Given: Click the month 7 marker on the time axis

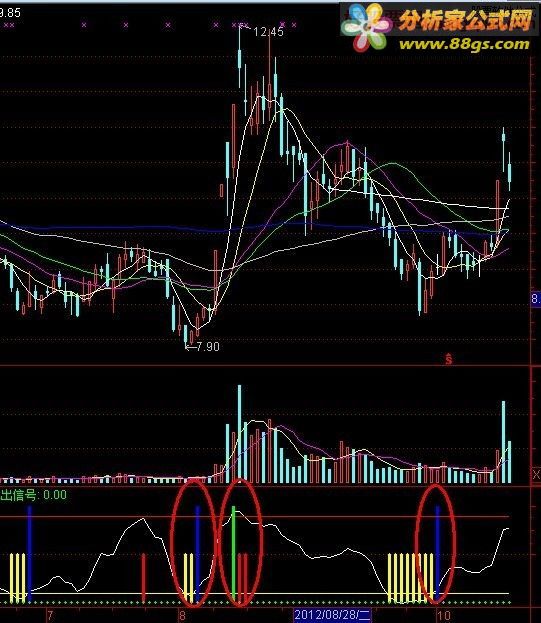Looking at the screenshot, I should [x=50, y=616].
